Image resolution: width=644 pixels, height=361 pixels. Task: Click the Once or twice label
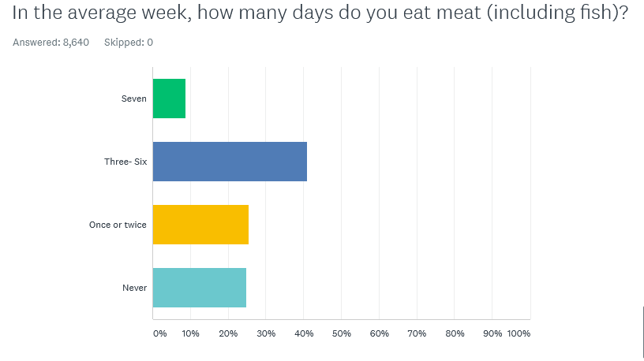coord(118,225)
